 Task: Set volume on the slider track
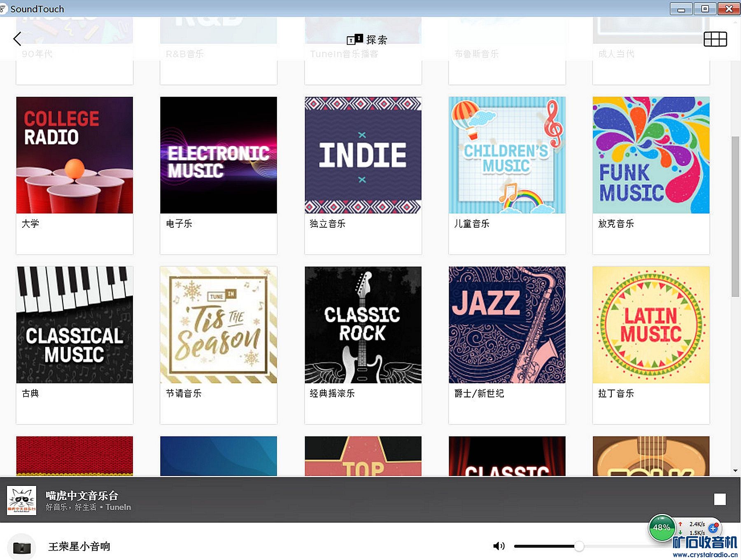(591, 546)
